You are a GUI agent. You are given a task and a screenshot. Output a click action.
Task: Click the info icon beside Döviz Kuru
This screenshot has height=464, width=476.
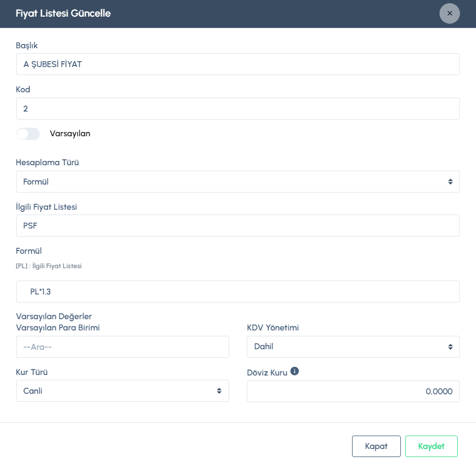tap(295, 371)
